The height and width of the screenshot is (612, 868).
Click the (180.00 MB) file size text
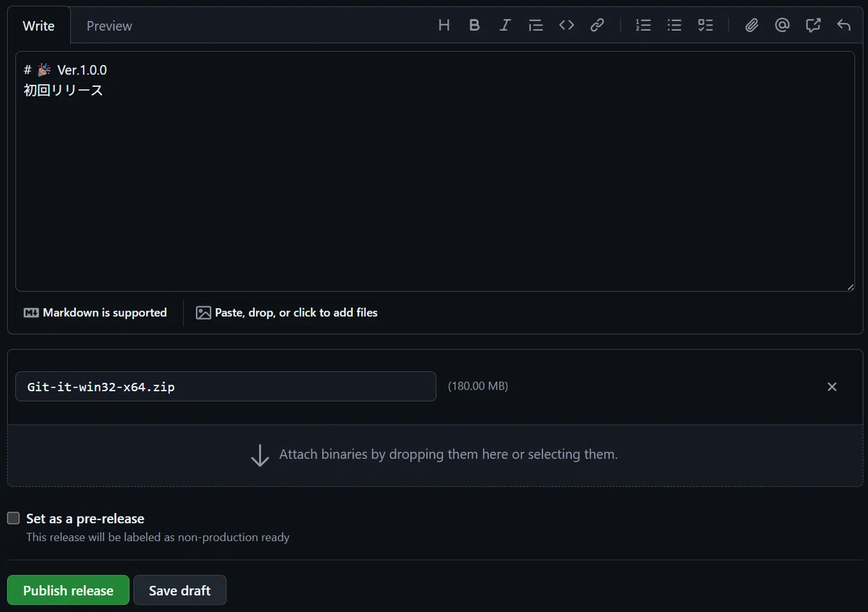point(478,386)
